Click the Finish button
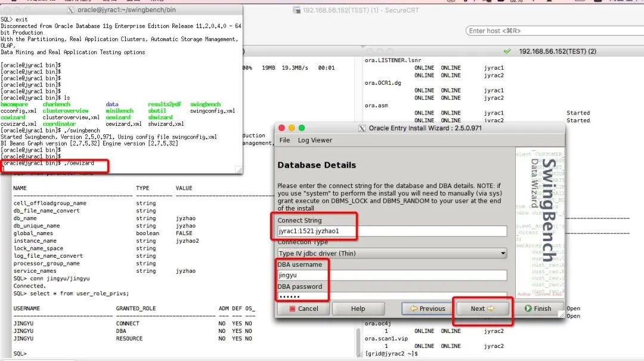The image size is (644, 361). point(538,308)
